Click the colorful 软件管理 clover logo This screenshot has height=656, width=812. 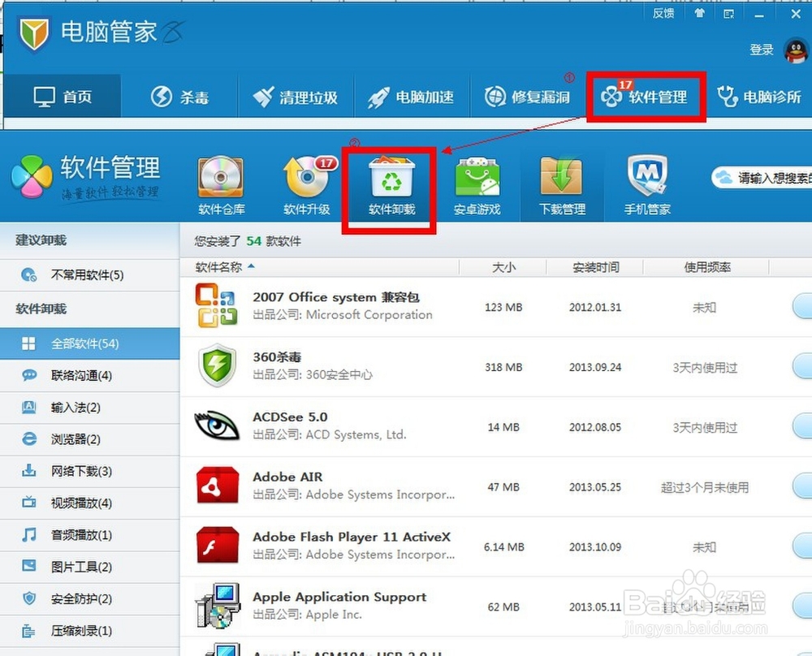coord(32,176)
